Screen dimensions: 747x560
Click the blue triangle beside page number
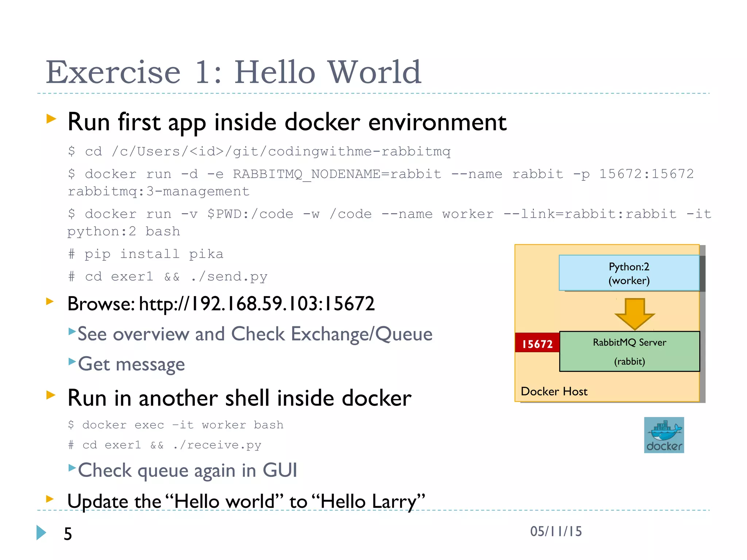tap(41, 533)
